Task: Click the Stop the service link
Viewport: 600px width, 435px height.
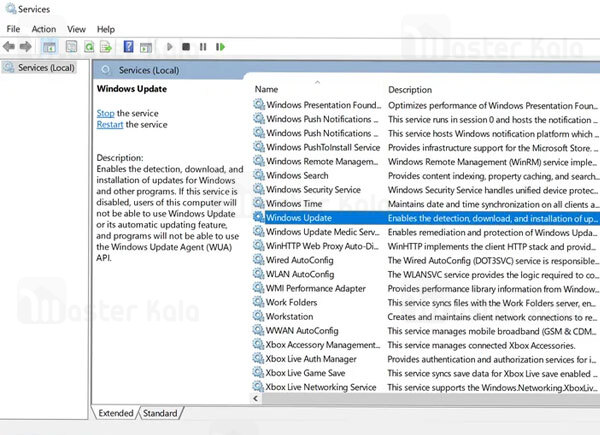Action: pyautogui.click(x=105, y=113)
